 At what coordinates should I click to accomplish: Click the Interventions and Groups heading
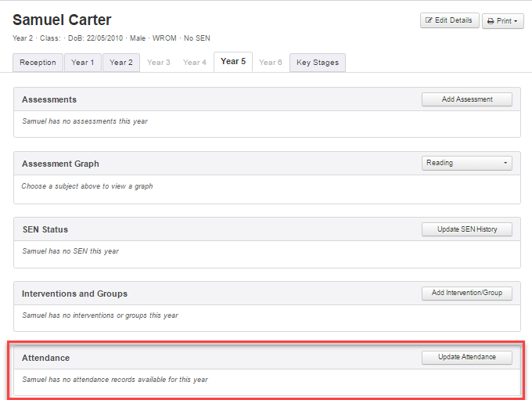[74, 294]
